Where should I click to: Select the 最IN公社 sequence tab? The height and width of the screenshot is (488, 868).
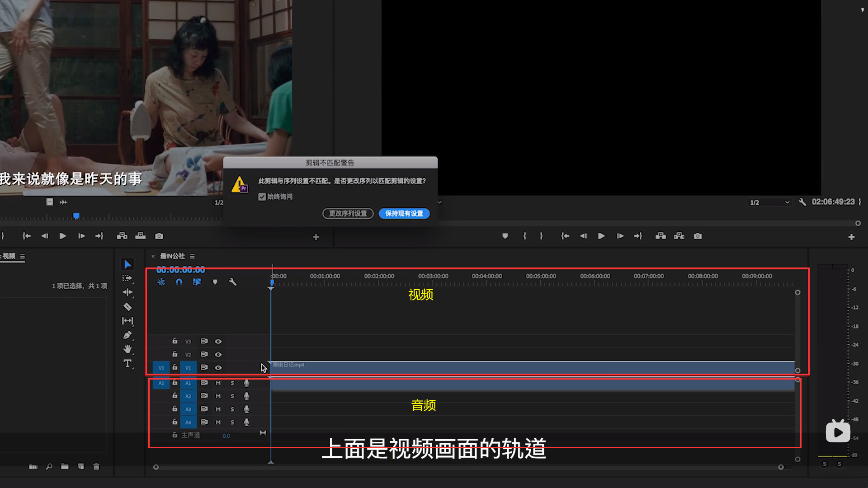pos(172,256)
